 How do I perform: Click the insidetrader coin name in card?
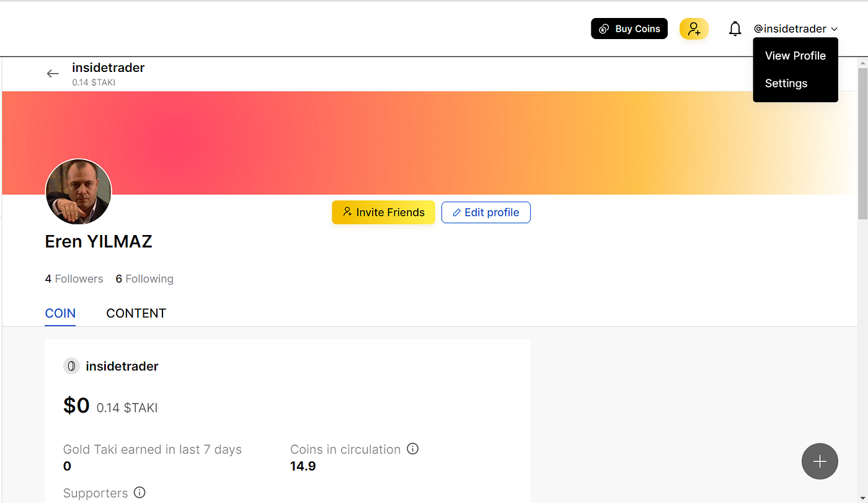[122, 366]
